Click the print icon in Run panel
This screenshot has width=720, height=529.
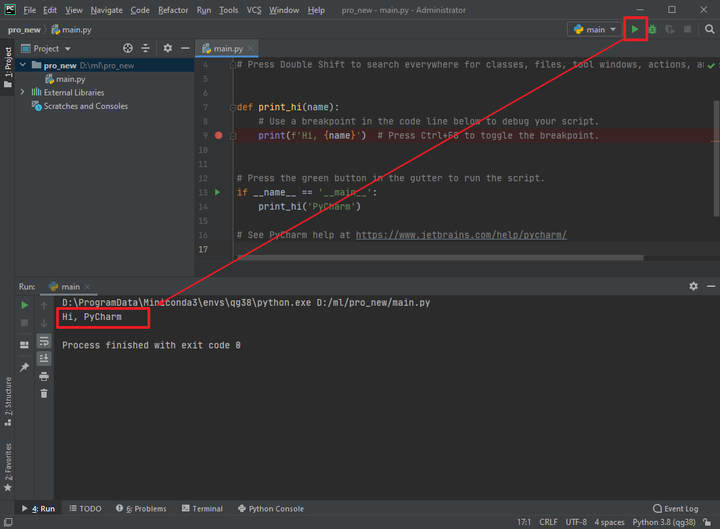click(x=44, y=376)
